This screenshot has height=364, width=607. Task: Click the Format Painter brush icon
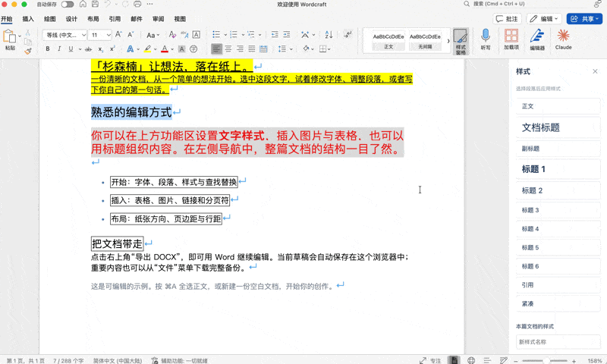28,51
